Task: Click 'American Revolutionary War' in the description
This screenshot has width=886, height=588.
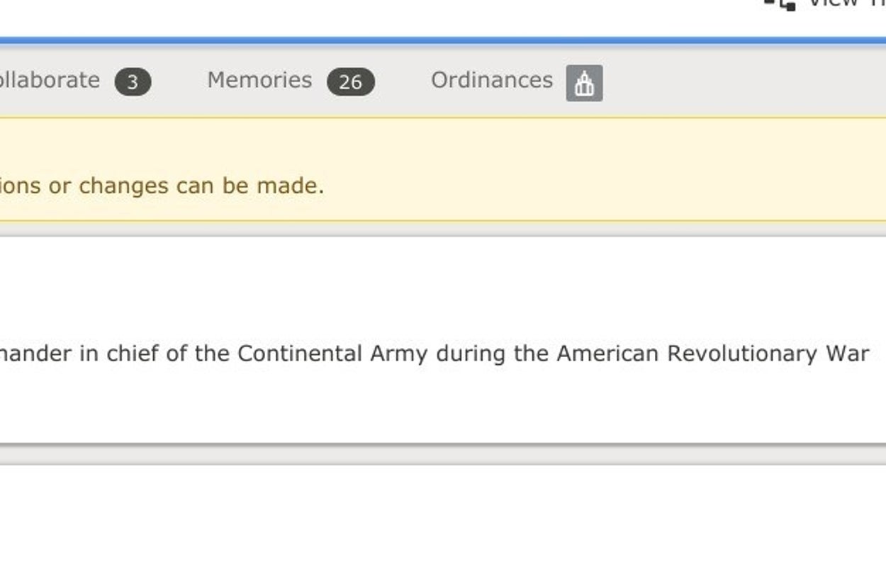Action: (712, 354)
